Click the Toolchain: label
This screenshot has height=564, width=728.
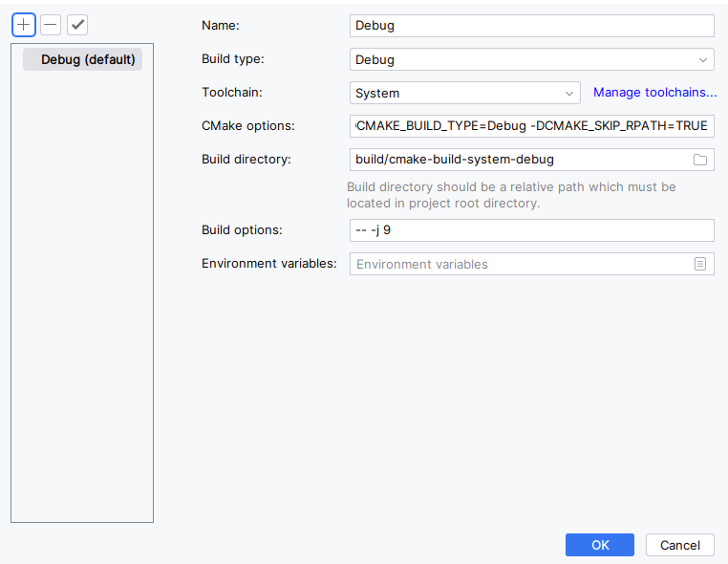click(231, 92)
